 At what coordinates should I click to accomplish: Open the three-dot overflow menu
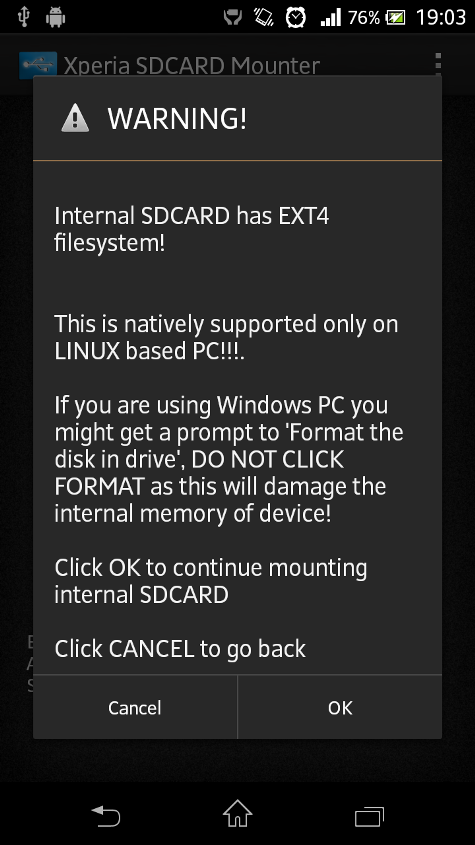point(438,64)
